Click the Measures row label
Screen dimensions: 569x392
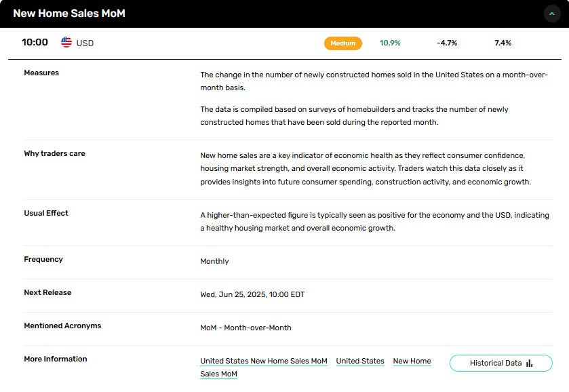41,73
